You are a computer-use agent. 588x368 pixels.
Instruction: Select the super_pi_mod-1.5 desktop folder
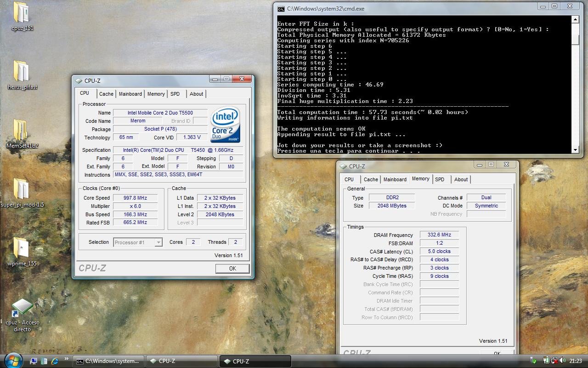click(22, 193)
